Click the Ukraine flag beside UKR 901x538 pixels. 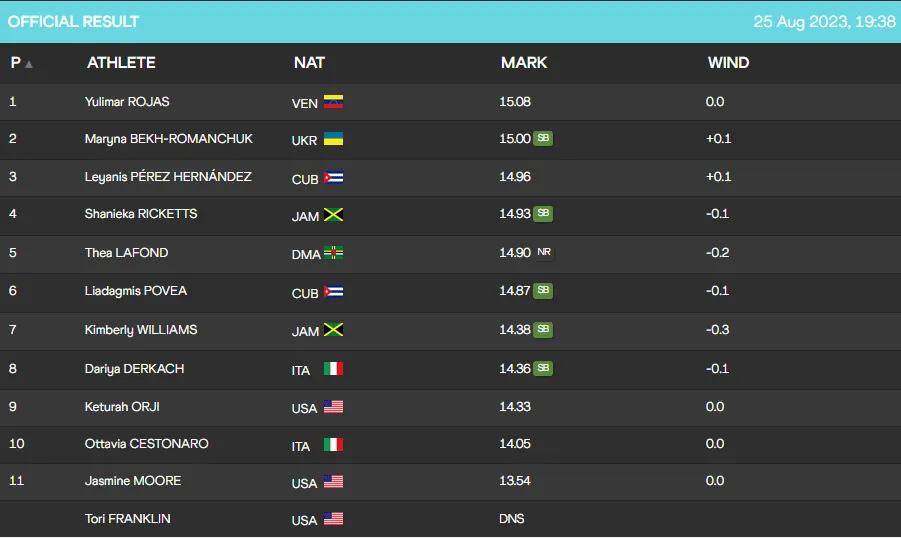click(x=333, y=139)
